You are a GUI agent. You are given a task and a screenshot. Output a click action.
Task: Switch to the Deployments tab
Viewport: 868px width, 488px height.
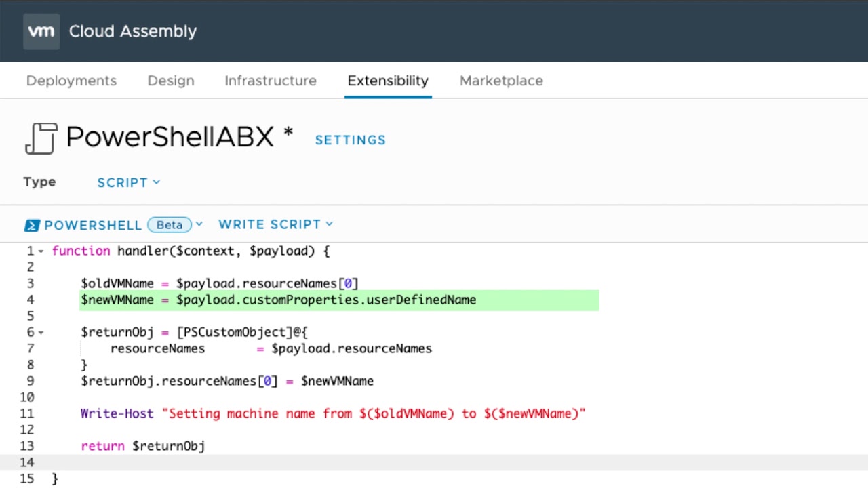(x=71, y=81)
